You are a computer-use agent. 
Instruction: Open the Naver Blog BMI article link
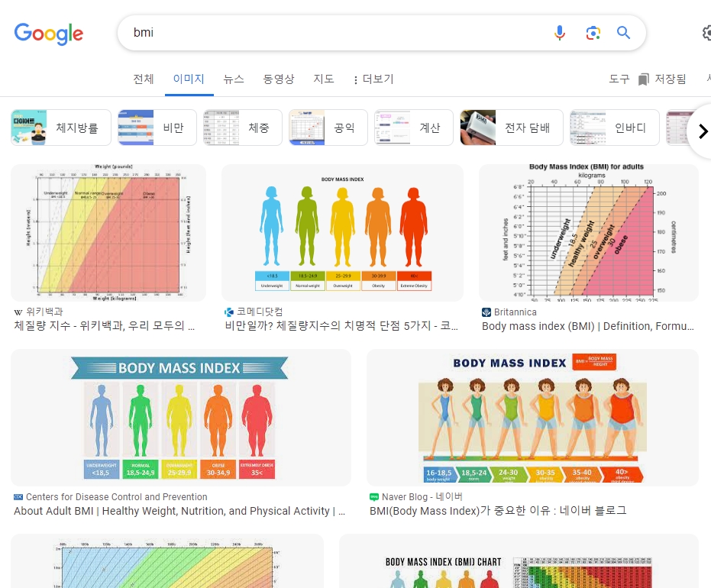point(498,511)
